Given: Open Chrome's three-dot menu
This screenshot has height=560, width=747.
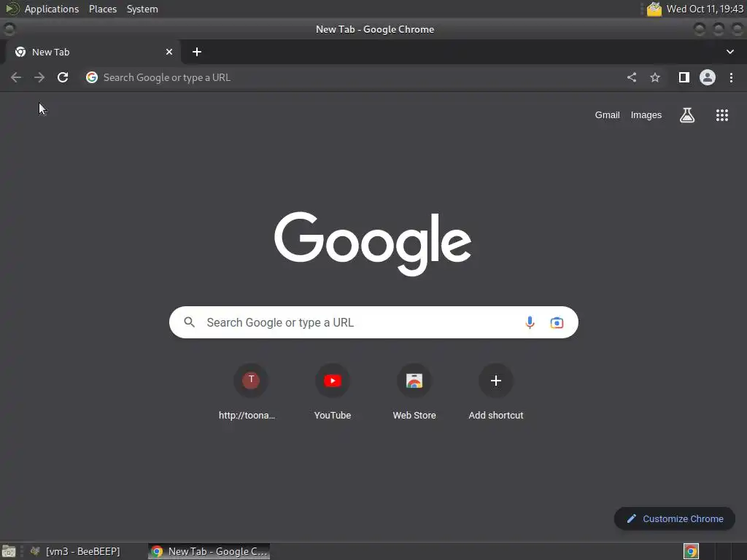Looking at the screenshot, I should 731,77.
